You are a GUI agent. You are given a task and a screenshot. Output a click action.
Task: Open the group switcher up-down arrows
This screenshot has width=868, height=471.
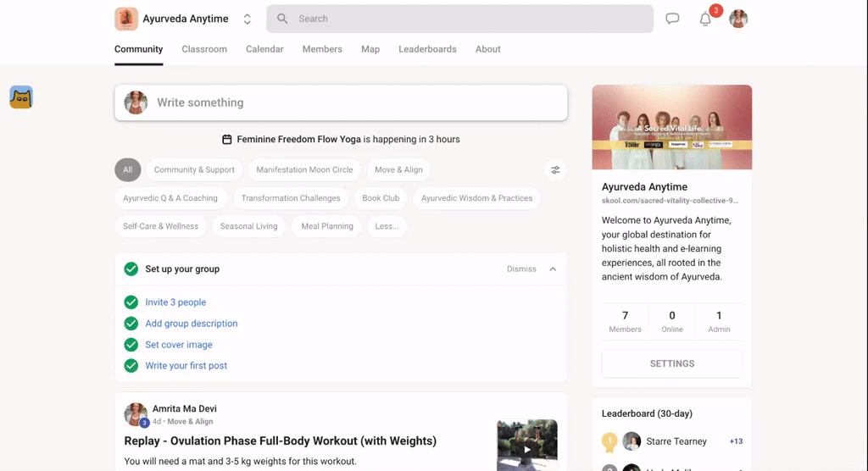[x=247, y=19]
